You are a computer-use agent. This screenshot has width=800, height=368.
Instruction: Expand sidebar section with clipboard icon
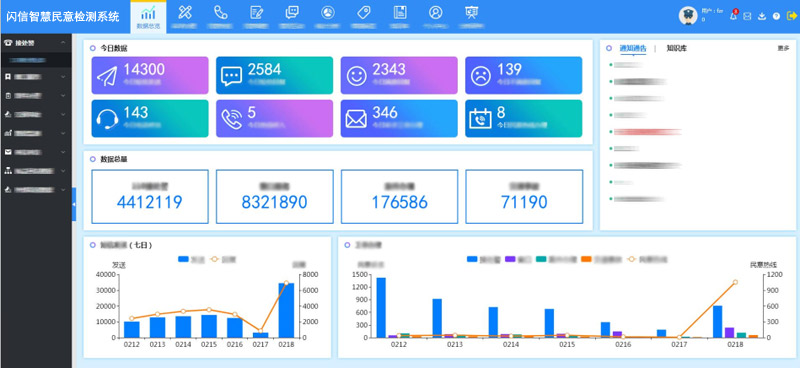coord(36,95)
